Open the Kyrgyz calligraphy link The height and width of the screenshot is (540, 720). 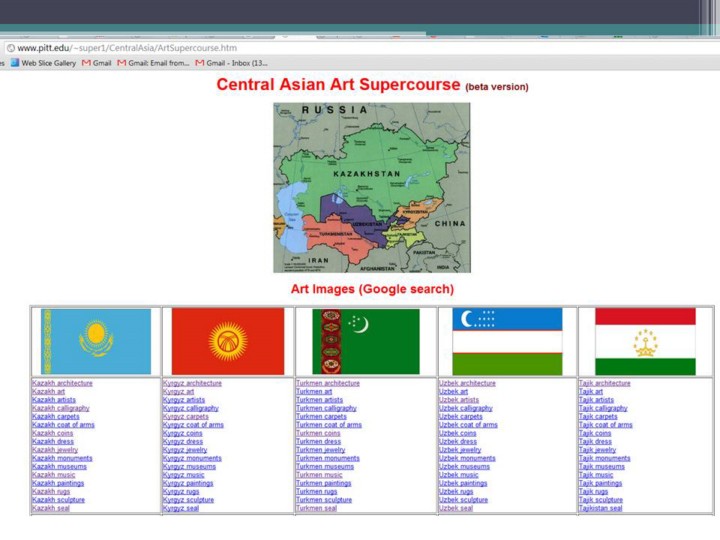(190, 408)
